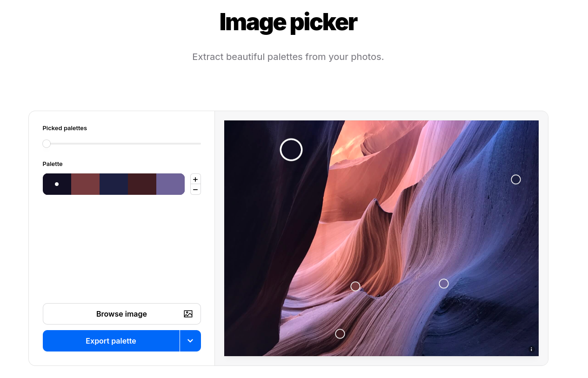588x378 pixels.
Task: Click the Browse image button
Action: [x=122, y=314]
